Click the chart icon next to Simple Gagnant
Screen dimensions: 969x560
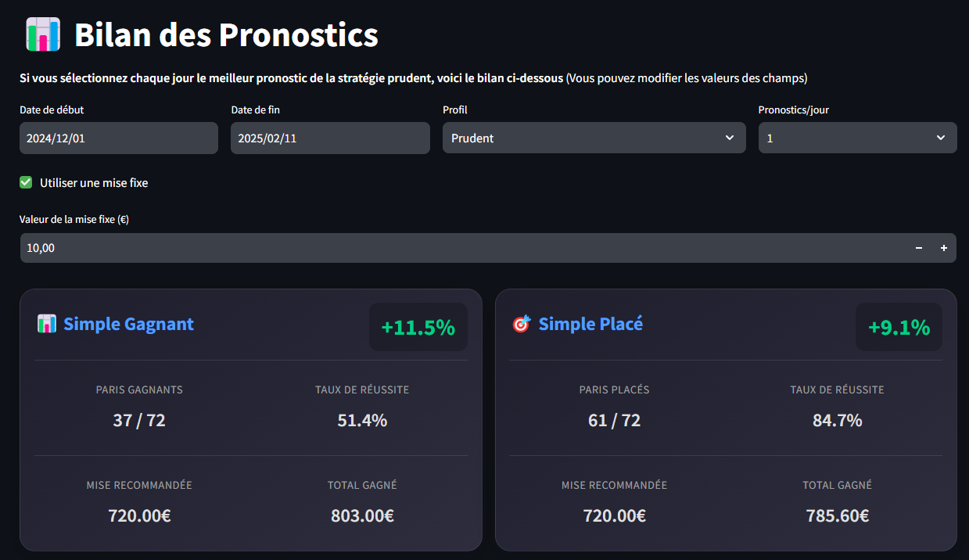47,324
